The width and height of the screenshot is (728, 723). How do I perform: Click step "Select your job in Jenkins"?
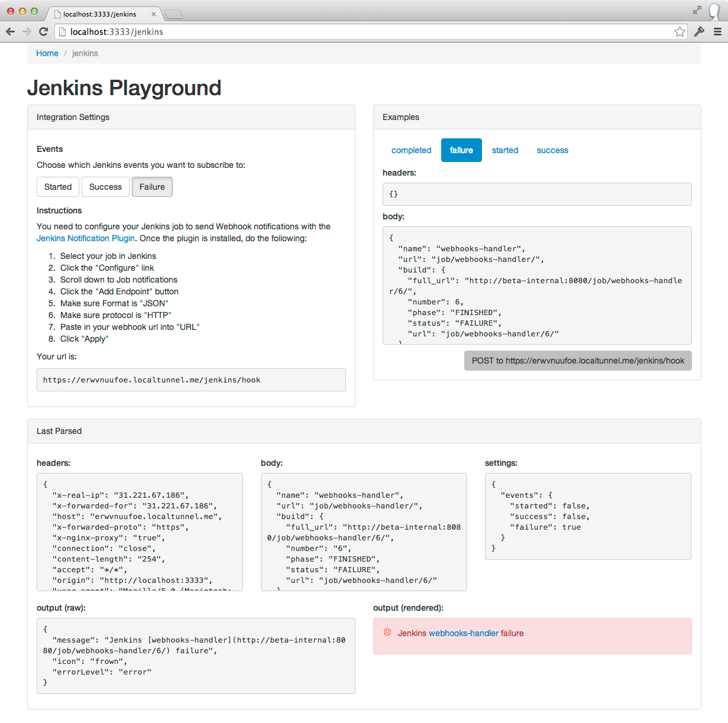pyautogui.click(x=108, y=256)
